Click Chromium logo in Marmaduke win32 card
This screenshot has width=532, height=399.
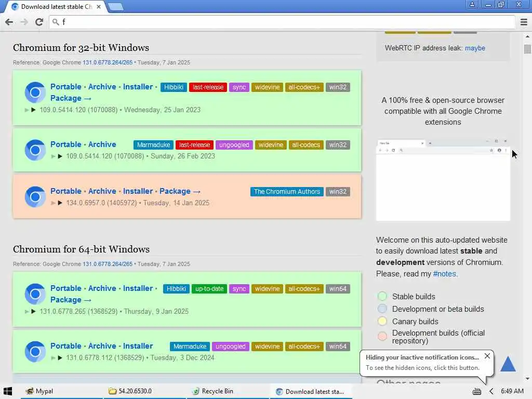pos(35,150)
